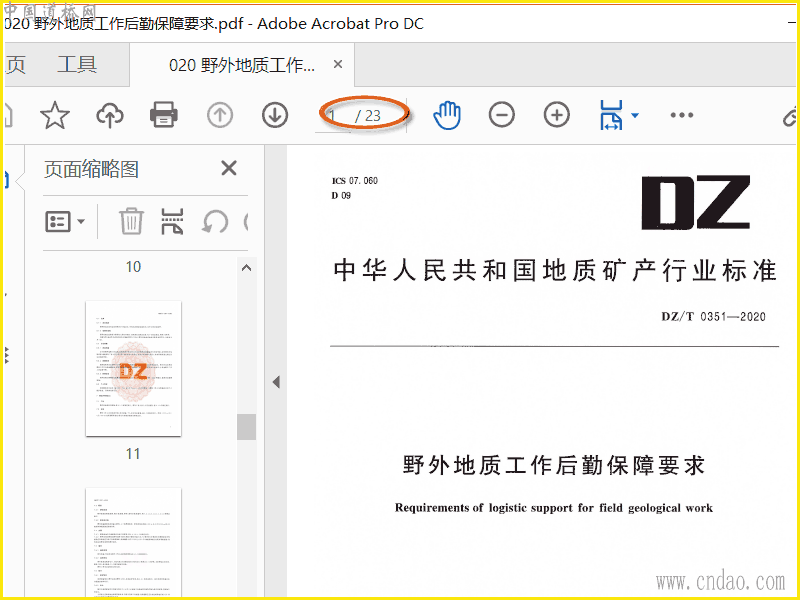
Task: Click the fit width page icon
Action: [x=612, y=115]
